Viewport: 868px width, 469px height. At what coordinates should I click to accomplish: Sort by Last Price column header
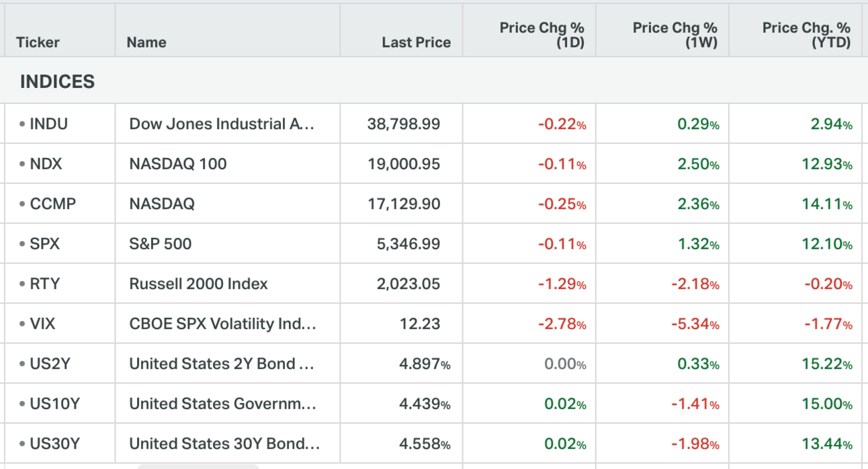pos(416,42)
